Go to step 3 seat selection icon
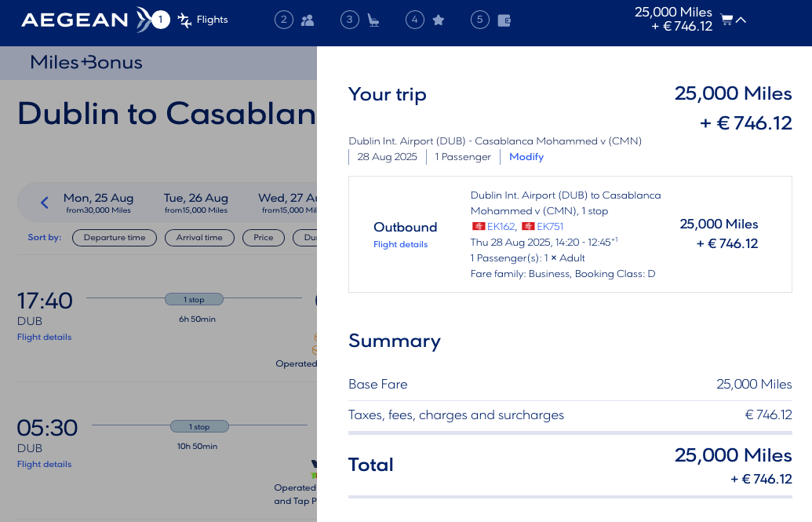Screen dimensions: 812x522 (x=373, y=20)
